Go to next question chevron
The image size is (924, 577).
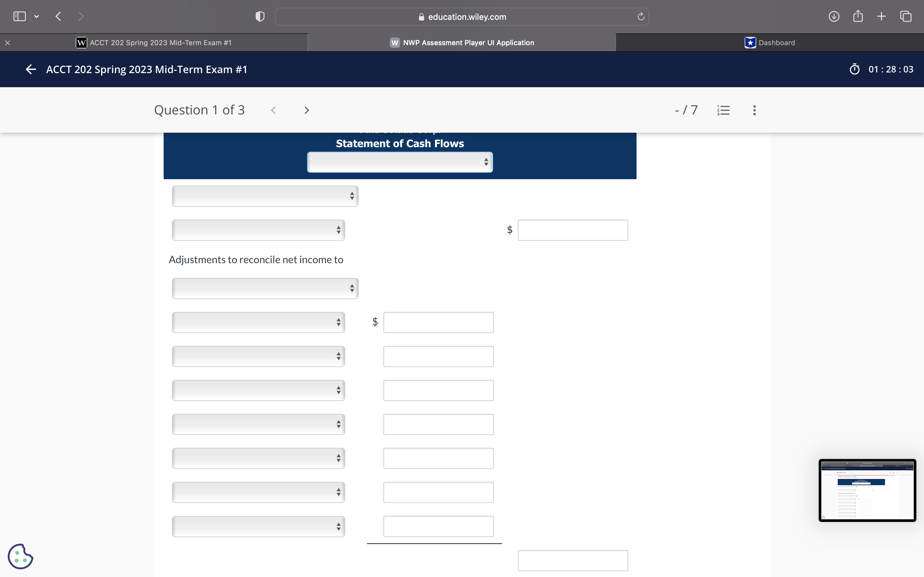[306, 110]
